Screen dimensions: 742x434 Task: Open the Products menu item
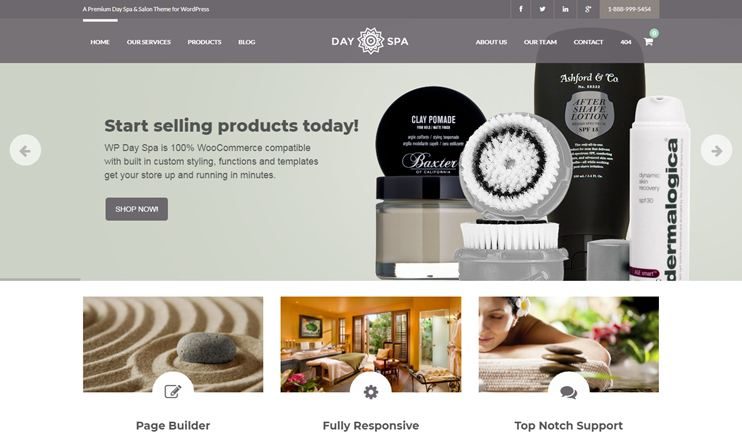tap(204, 42)
